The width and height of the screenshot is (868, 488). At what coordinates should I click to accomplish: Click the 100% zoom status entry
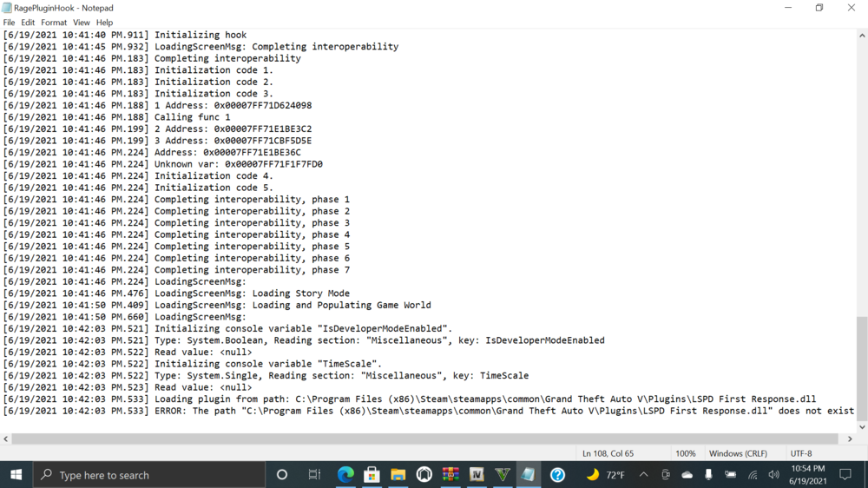[686, 453]
